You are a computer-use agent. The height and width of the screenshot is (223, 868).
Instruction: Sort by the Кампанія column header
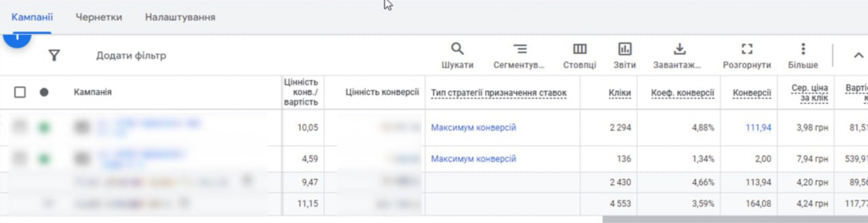(x=93, y=92)
